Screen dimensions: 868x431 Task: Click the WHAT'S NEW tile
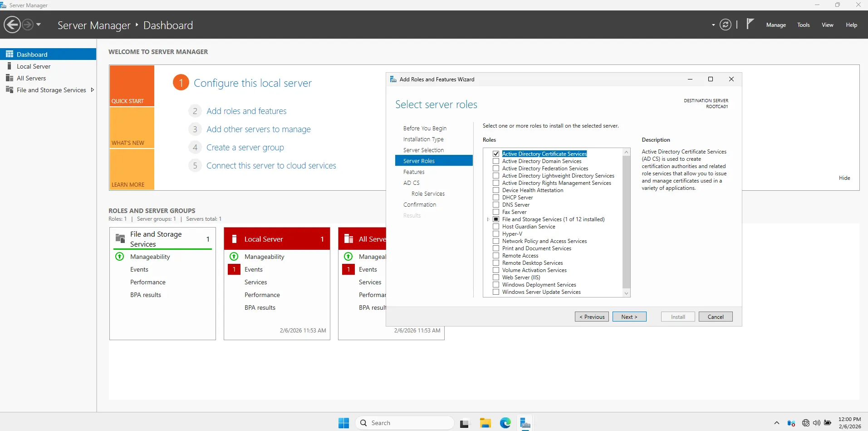pos(132,128)
